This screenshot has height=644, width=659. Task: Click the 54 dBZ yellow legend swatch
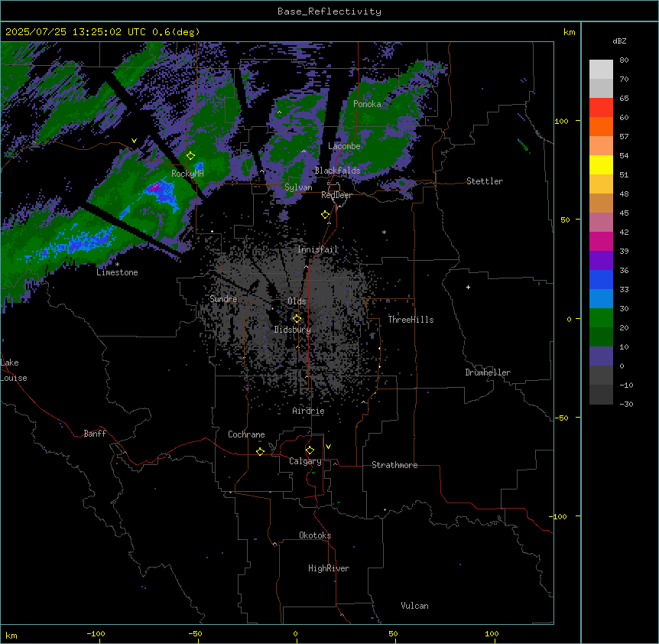click(x=601, y=164)
